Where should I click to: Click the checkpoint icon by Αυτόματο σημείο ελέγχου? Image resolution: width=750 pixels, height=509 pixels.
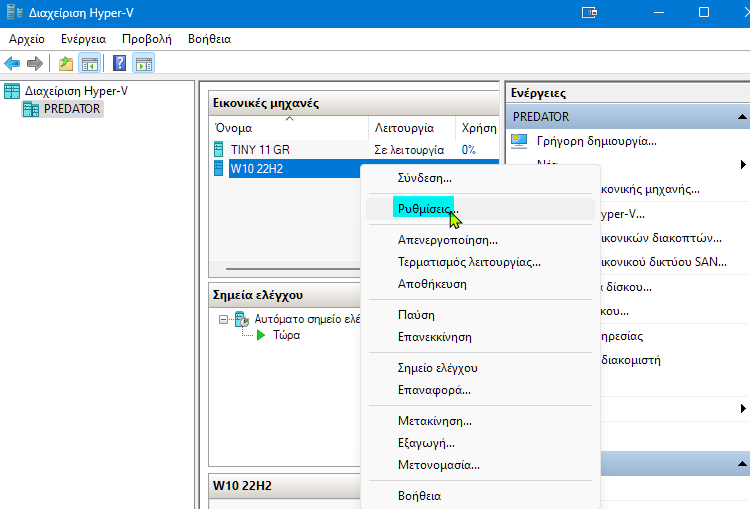click(x=242, y=319)
